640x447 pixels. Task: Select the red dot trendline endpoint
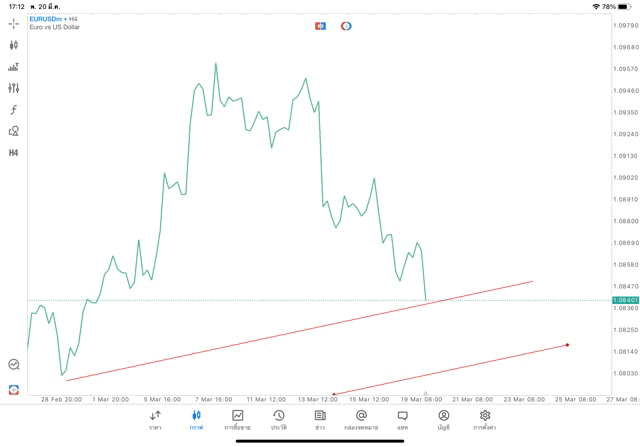[x=567, y=345]
